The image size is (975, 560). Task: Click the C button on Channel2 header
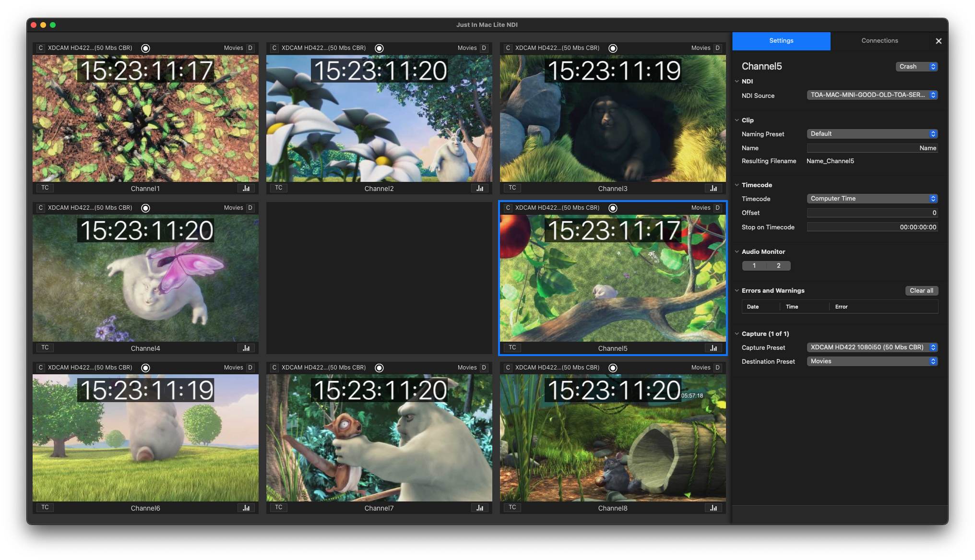(274, 48)
